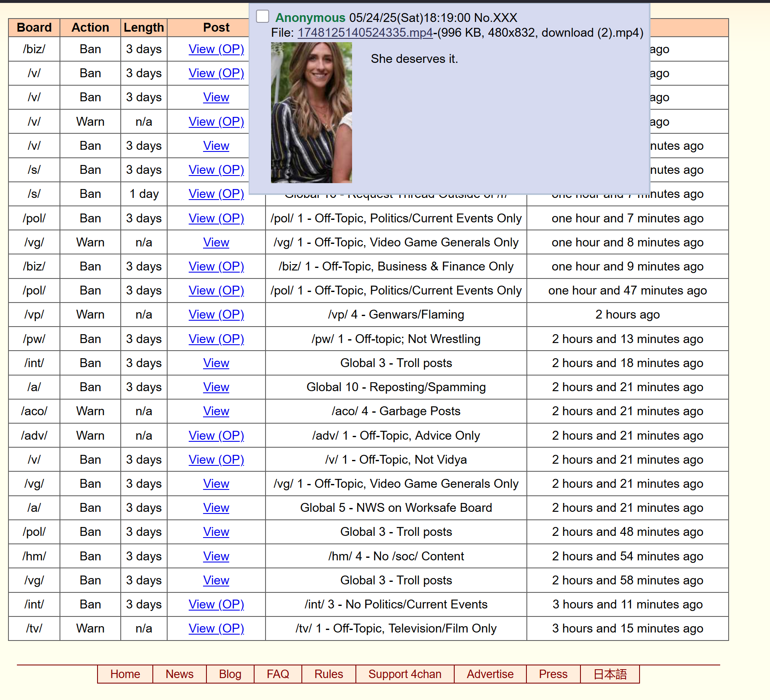Select text '/aco/ 4 - Garbage Posts'

(396, 411)
